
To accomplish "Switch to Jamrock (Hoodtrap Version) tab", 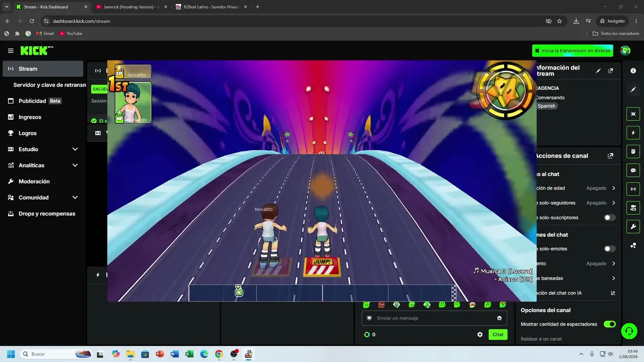I will [131, 7].
